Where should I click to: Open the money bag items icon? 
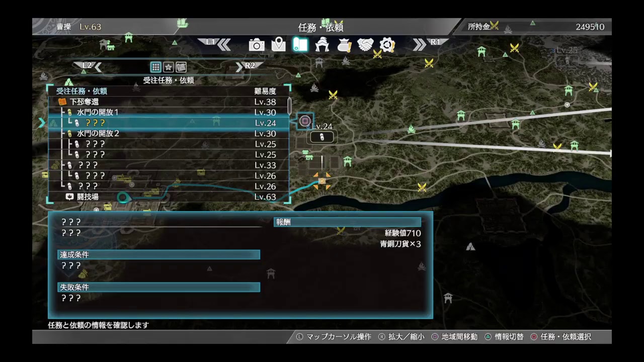click(344, 45)
